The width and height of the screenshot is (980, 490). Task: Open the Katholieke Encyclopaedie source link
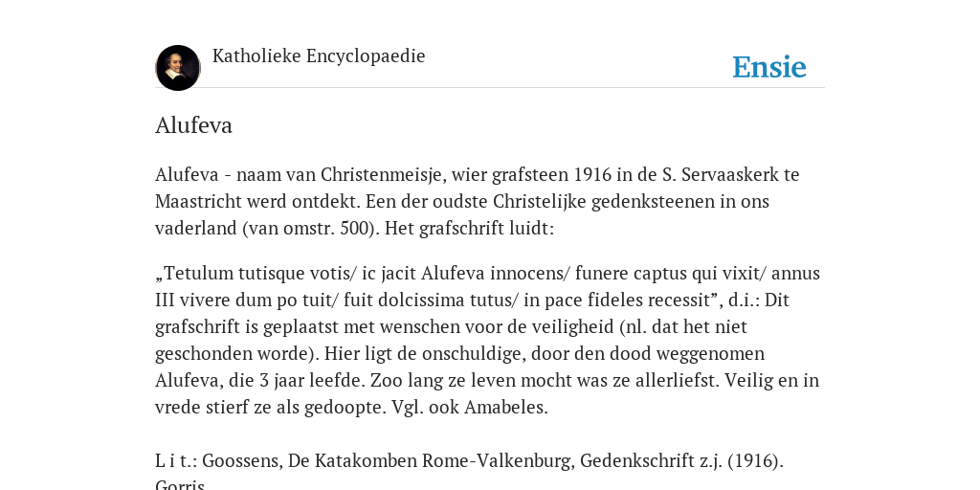point(319,56)
